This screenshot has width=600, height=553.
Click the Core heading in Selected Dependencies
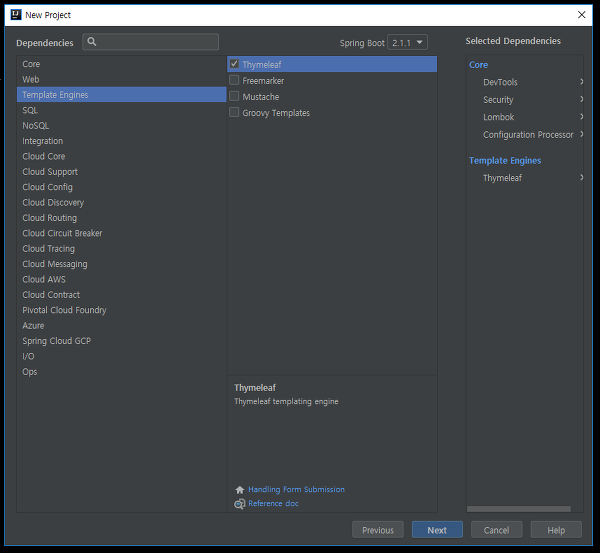[x=478, y=65]
